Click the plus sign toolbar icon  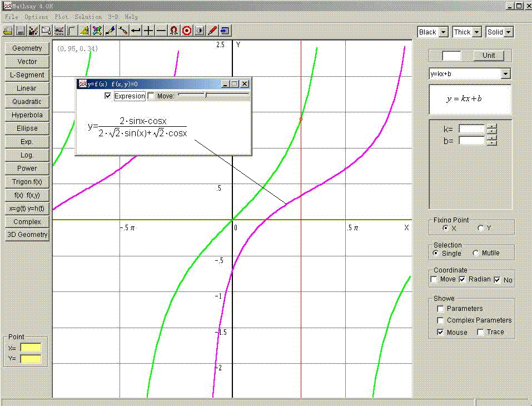148,31
